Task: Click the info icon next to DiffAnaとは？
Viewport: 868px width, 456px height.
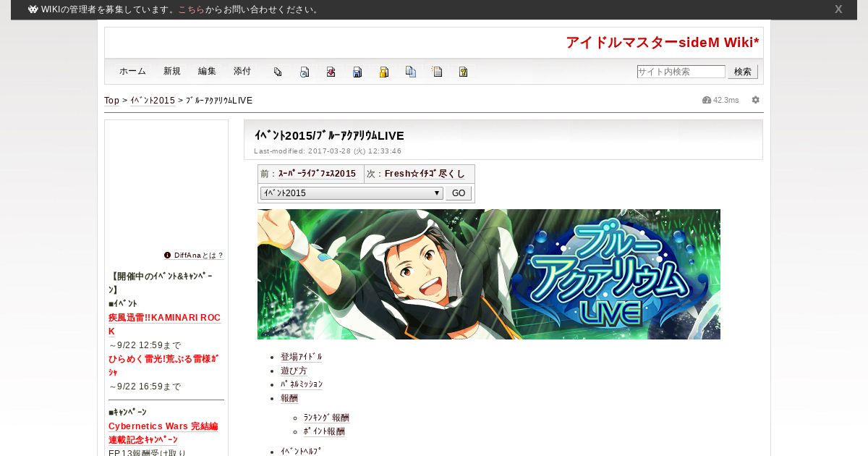Action: click(x=168, y=255)
